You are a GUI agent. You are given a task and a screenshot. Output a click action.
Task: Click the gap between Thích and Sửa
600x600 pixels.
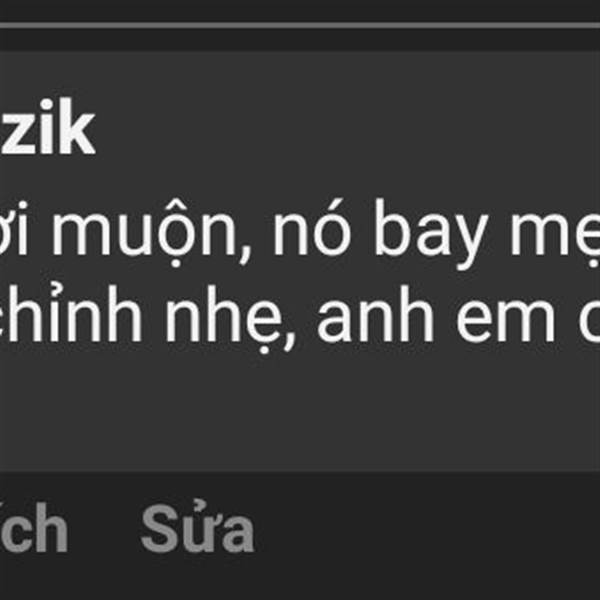104,527
